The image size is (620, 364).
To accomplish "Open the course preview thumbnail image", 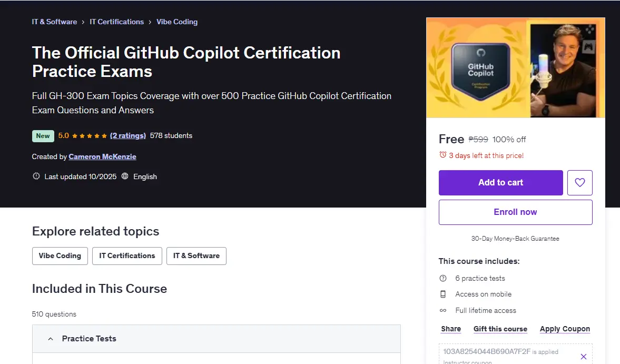I will pos(516,67).
